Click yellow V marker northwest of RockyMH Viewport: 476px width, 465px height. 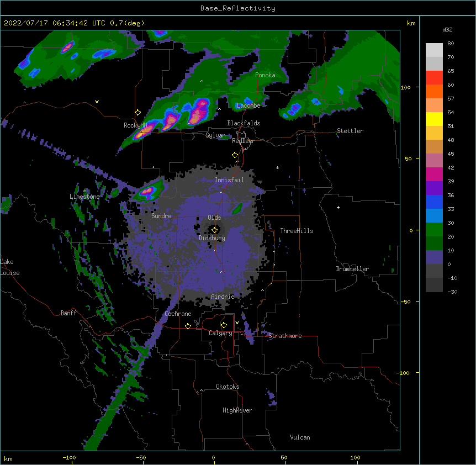point(97,102)
